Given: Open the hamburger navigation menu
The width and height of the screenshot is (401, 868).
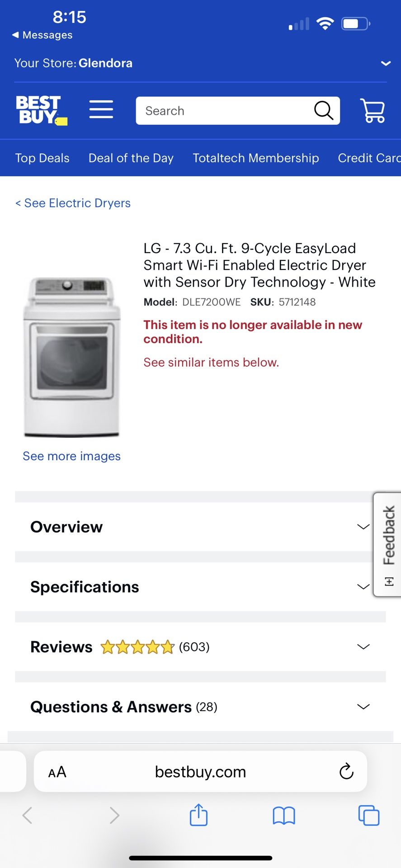Looking at the screenshot, I should click(x=101, y=109).
